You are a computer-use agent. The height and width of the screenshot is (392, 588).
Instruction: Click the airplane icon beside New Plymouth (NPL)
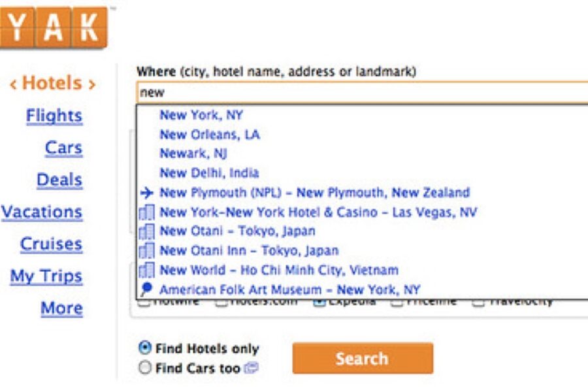click(x=146, y=193)
